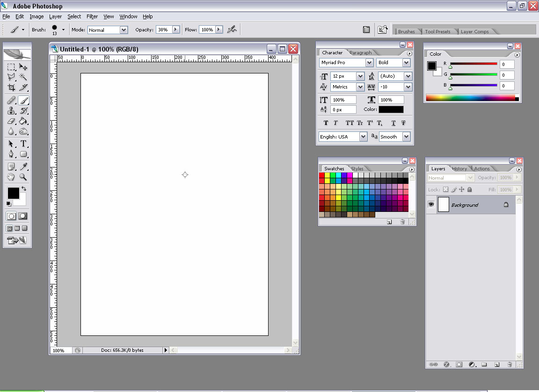Open the Smooth anti-aliasing dropdown
This screenshot has height=392, width=539.
point(406,137)
